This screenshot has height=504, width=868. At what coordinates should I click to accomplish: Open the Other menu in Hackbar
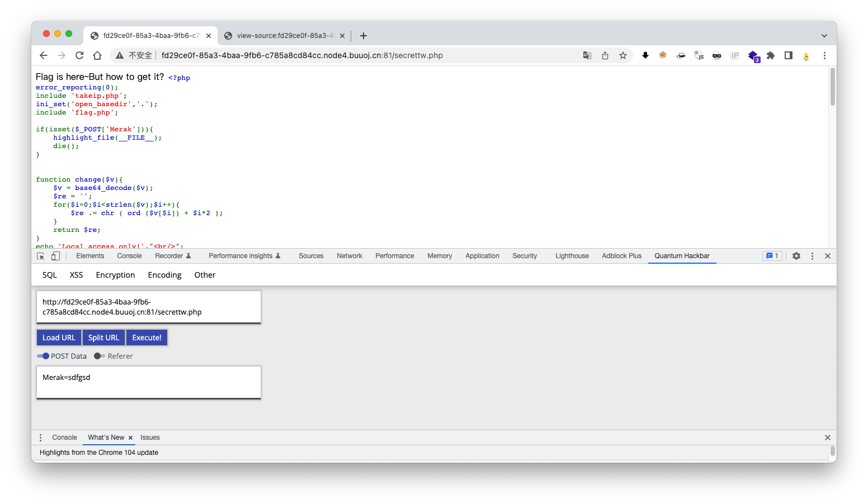coord(205,275)
